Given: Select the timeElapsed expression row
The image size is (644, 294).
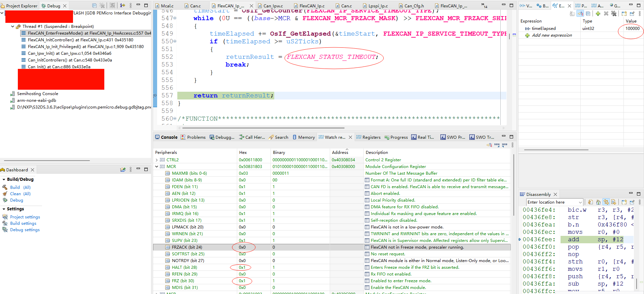Looking at the screenshot, I should click(x=581, y=29).
